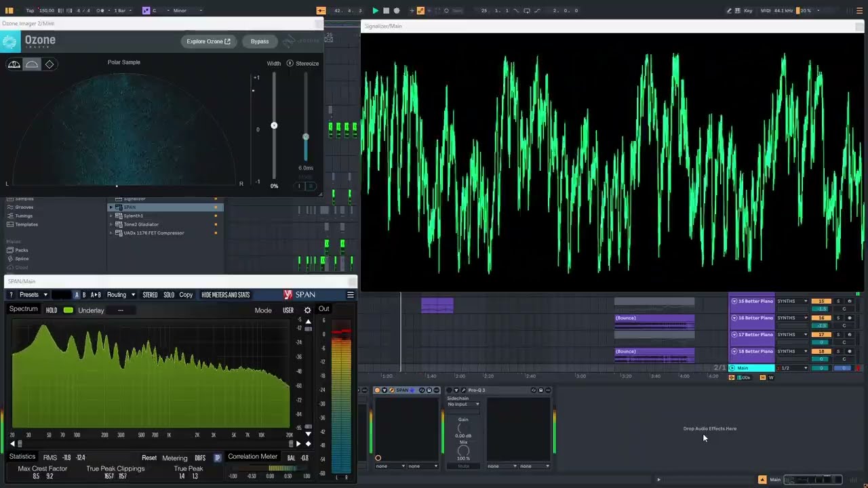Toggle the SPAN device activator in device chain
868x488 pixels.
pyautogui.click(x=377, y=390)
